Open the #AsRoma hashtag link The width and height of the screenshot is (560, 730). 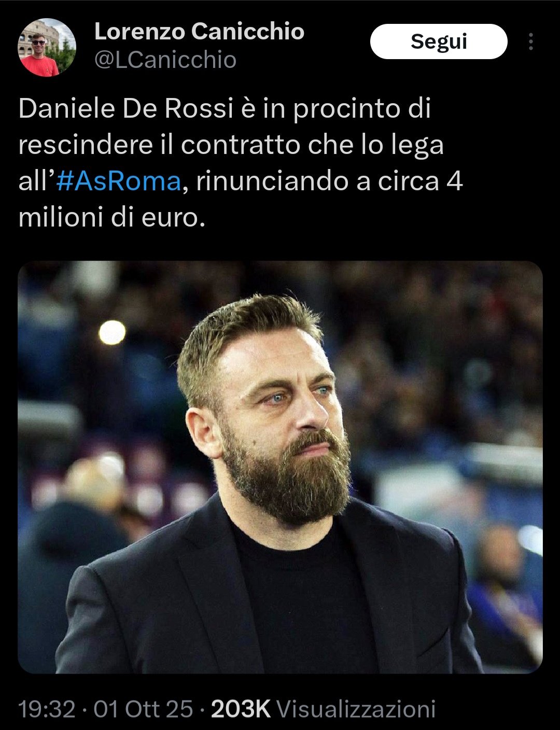(x=119, y=181)
